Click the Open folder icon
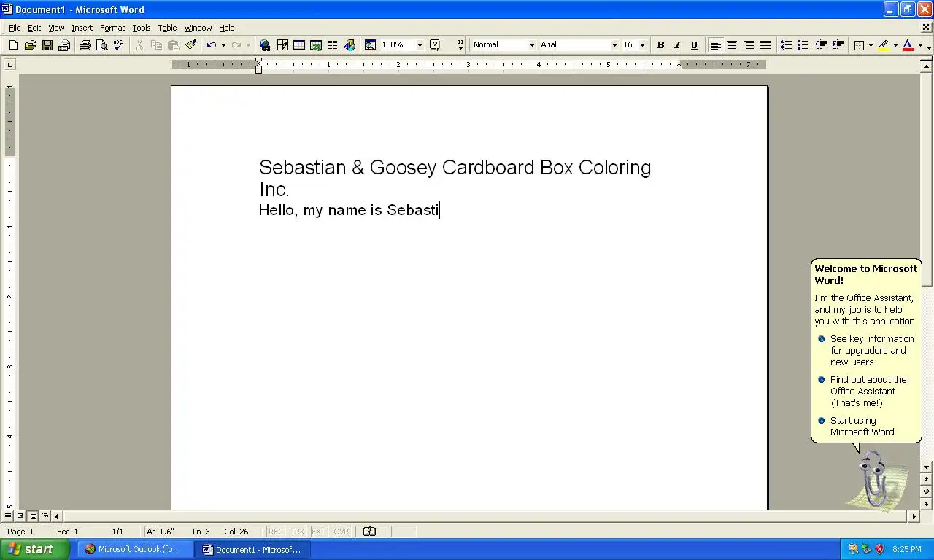The width and height of the screenshot is (934, 560). pyautogui.click(x=30, y=45)
